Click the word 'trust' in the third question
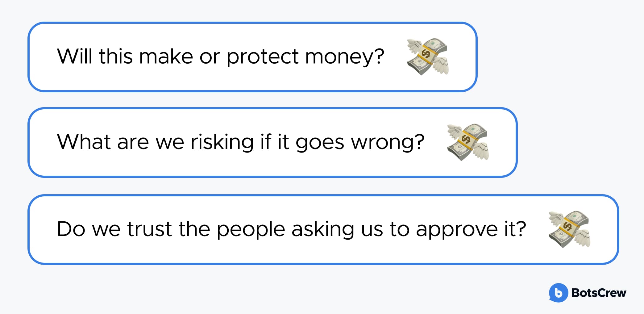 (x=149, y=229)
